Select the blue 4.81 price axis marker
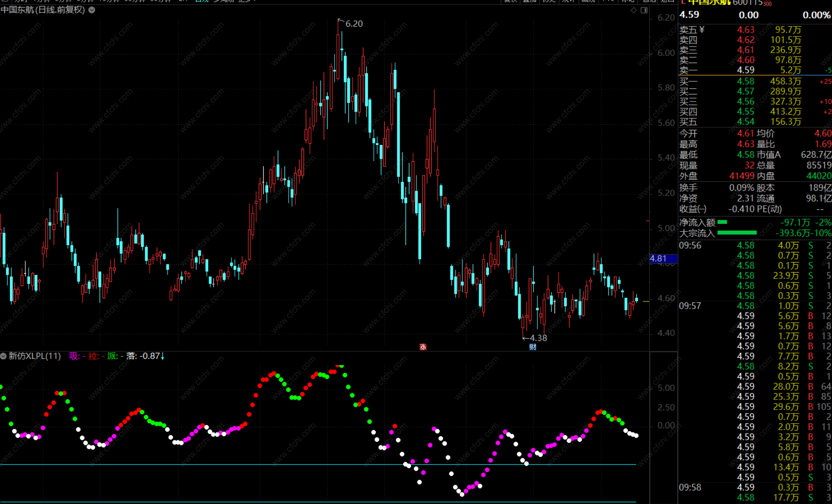Image resolution: width=832 pixels, height=504 pixels. point(663,258)
